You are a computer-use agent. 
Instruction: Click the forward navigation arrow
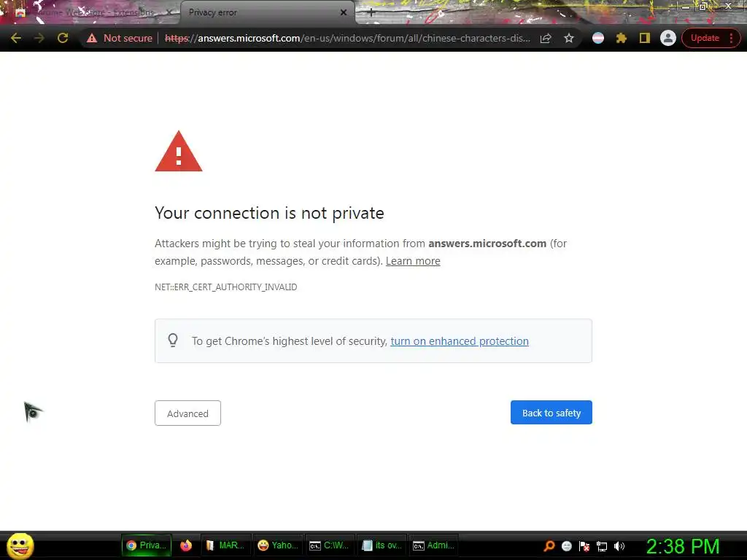pos(39,38)
